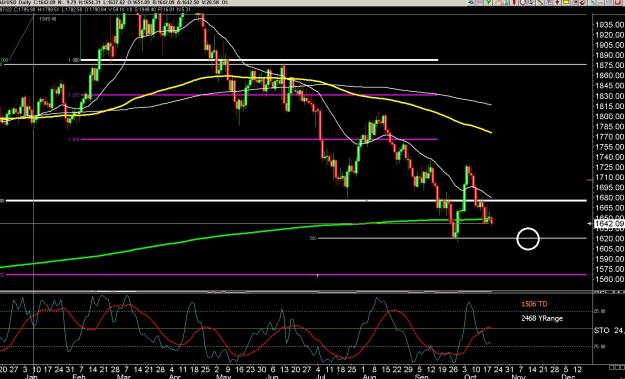
Task: Select the thick white horizontal line near 1680
Action: pos(295,200)
